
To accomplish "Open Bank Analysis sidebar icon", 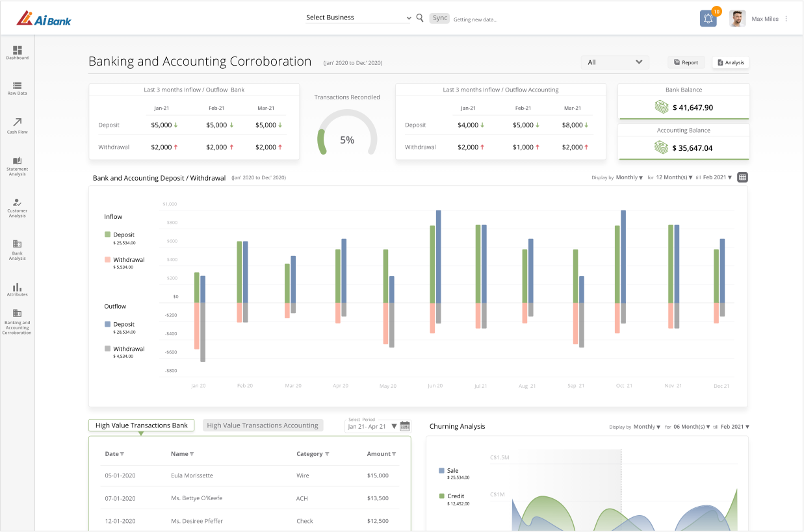I will pyautogui.click(x=18, y=244).
